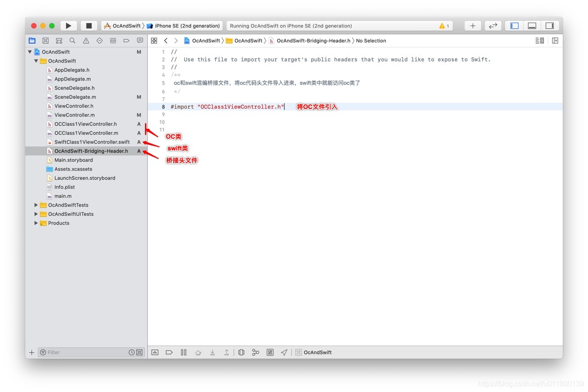Open the code review arrows button
This screenshot has width=588, height=392.
[x=493, y=26]
